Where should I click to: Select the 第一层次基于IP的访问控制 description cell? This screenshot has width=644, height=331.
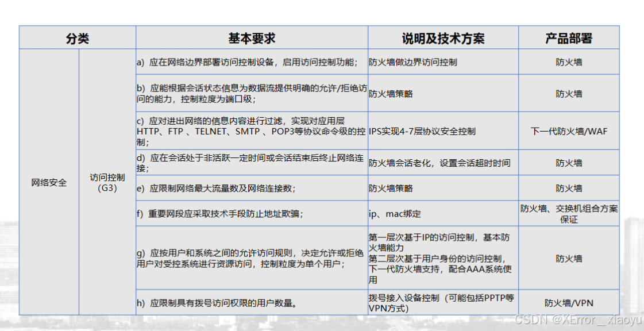pos(443,258)
